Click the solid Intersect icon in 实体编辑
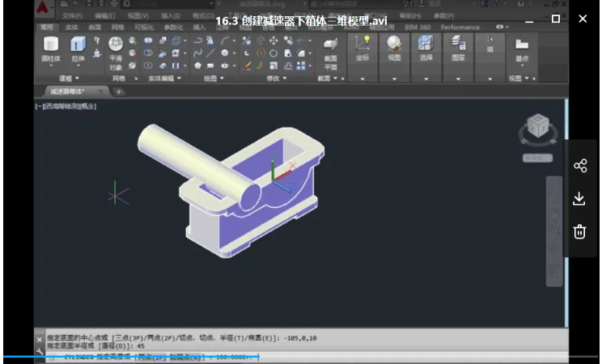The height and width of the screenshot is (364, 602). (x=148, y=66)
